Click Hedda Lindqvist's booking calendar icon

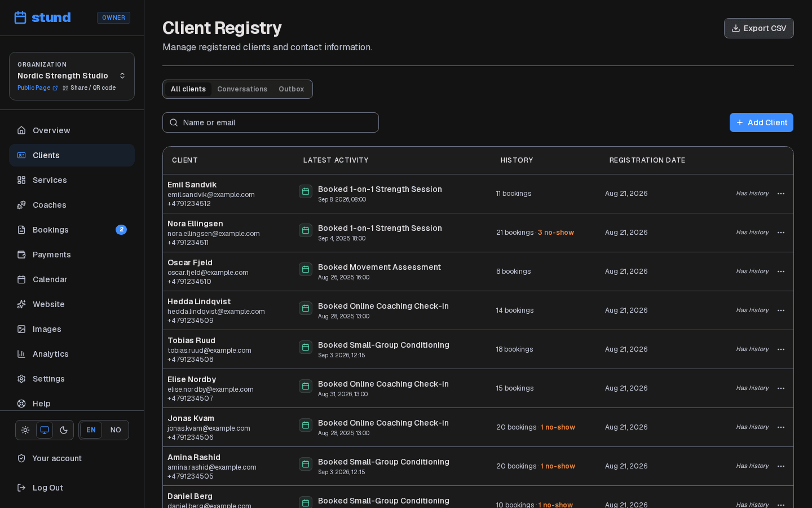(306, 308)
